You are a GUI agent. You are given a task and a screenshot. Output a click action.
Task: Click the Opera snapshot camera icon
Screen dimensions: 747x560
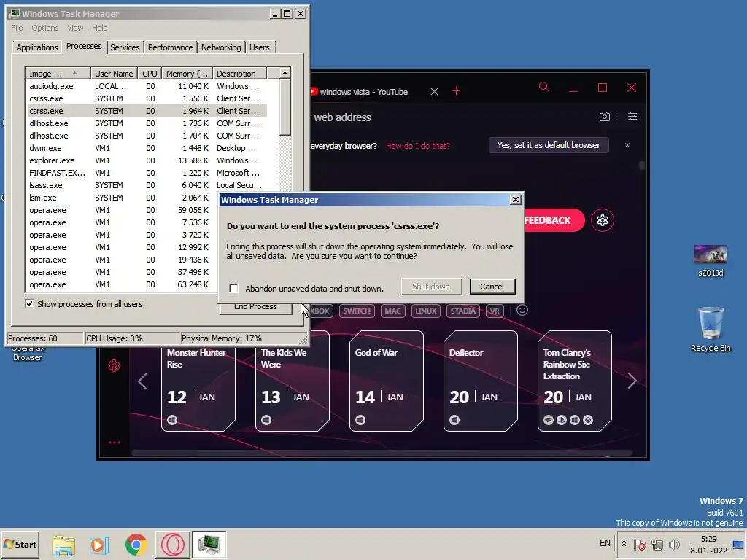pos(604,116)
